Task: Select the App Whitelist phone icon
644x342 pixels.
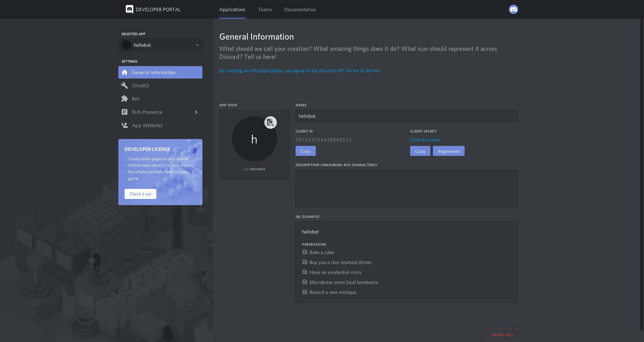Action: pyautogui.click(x=125, y=125)
